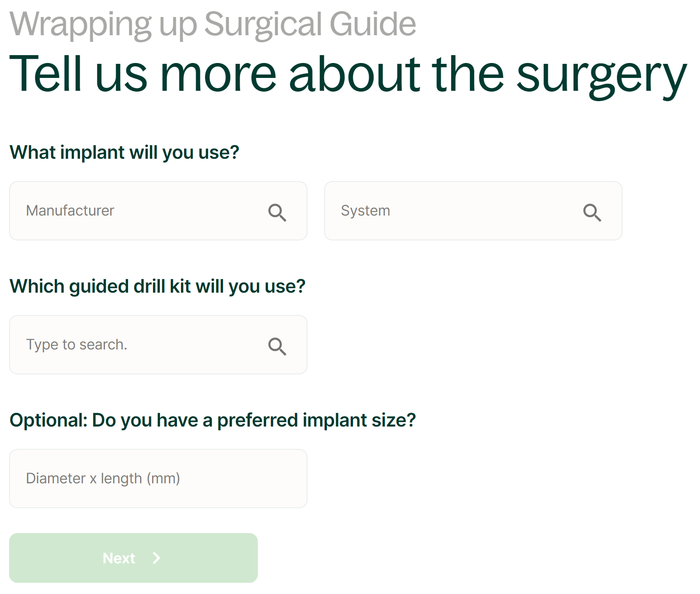Click the "Diameter x length (mm)" placeholder
The width and height of the screenshot is (700, 594).
tap(103, 478)
